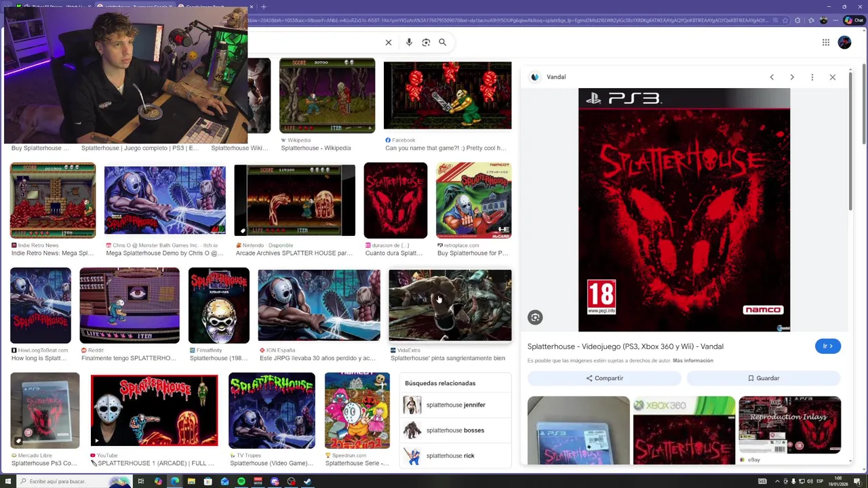Image resolution: width=868 pixels, height=488 pixels.
Task: Open Windows Start menu
Action: click(7, 481)
